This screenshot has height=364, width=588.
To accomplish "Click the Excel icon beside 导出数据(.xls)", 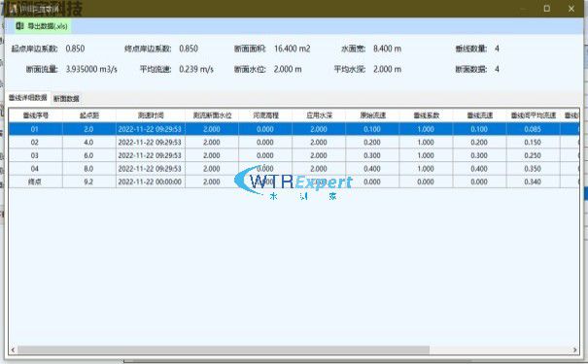I will (19, 26).
